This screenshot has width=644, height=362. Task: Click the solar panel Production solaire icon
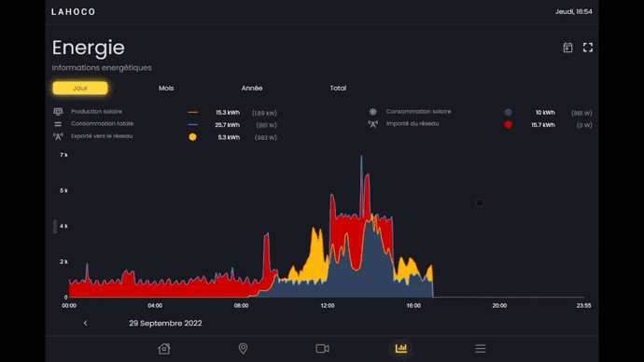click(x=58, y=112)
